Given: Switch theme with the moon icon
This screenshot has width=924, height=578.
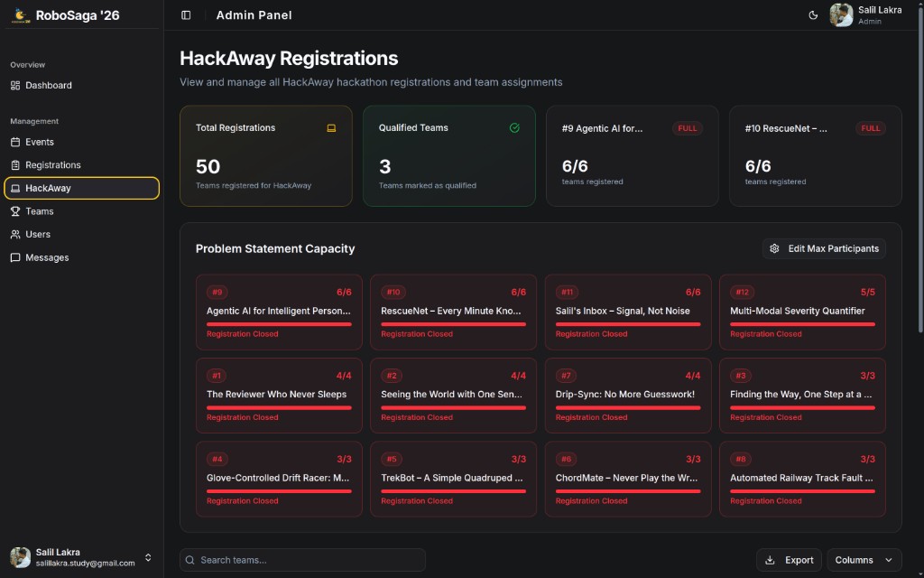Looking at the screenshot, I should coord(813,15).
